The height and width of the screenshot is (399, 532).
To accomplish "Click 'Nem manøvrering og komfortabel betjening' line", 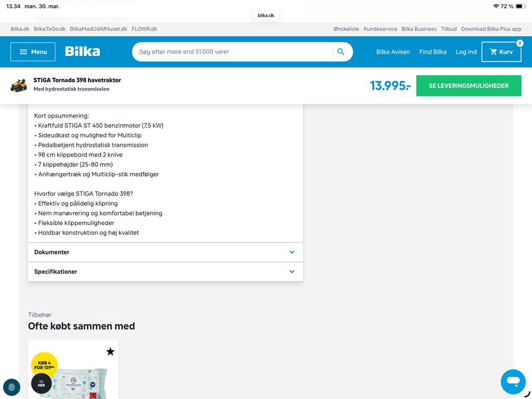I will pyautogui.click(x=99, y=213).
